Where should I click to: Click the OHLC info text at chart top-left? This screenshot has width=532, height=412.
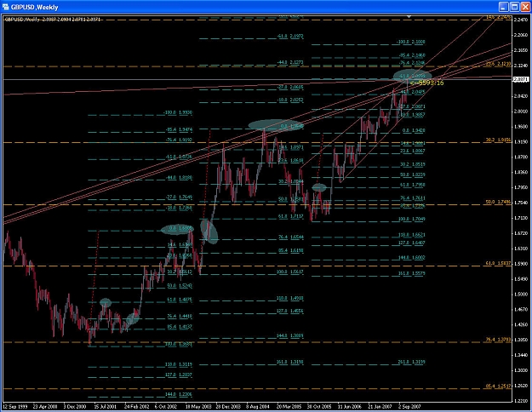pyautogui.click(x=53, y=20)
